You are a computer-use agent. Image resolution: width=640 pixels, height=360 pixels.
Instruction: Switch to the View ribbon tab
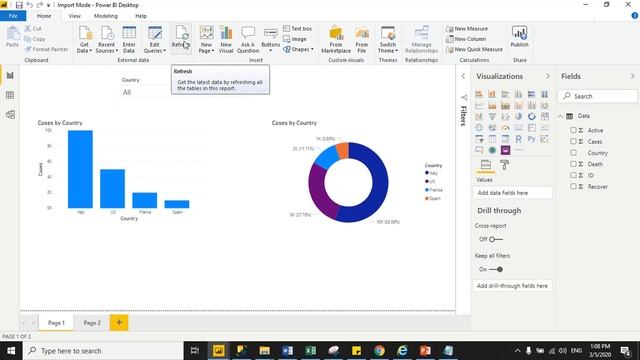[x=75, y=16]
